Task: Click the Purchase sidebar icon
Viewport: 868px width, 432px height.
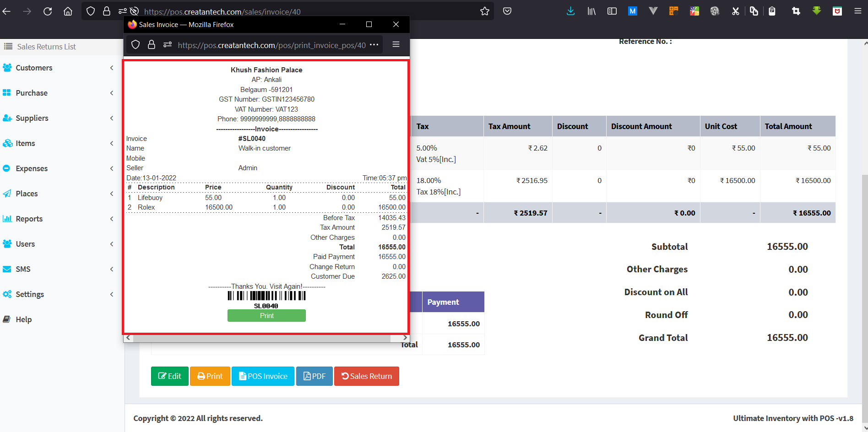Action: 7,93
